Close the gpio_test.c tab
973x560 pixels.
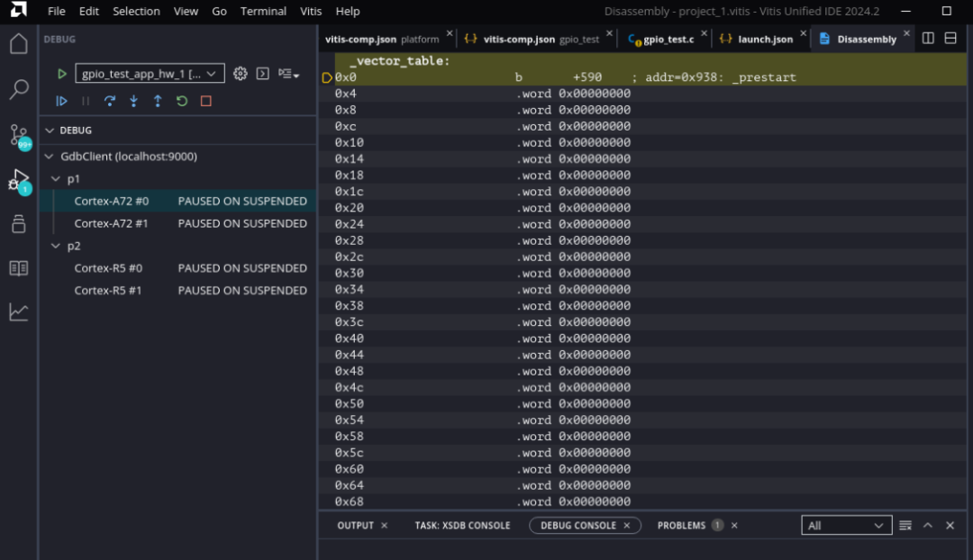704,33
